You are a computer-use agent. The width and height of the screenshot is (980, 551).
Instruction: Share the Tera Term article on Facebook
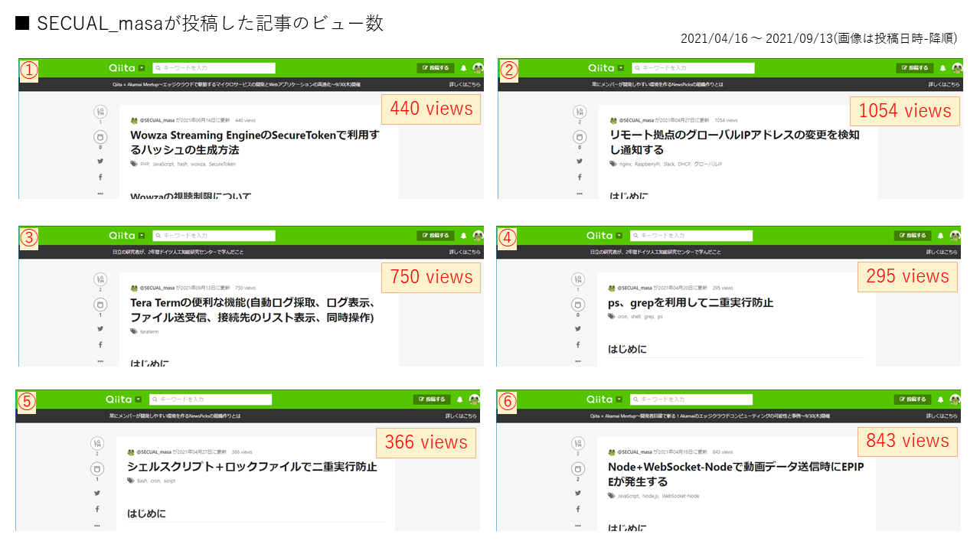coord(100,344)
